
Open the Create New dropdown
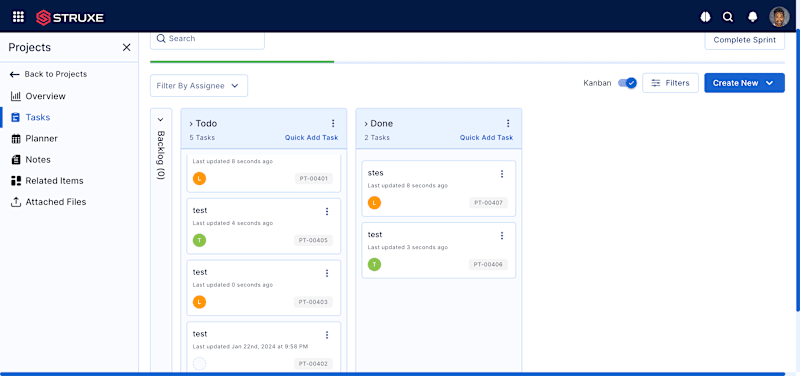(x=744, y=83)
